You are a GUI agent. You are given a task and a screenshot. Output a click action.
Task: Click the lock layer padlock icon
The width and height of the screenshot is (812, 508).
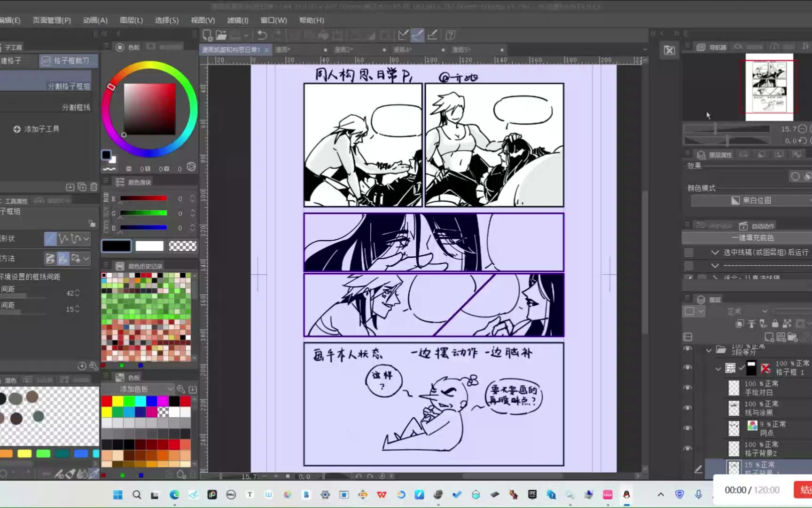(775, 324)
